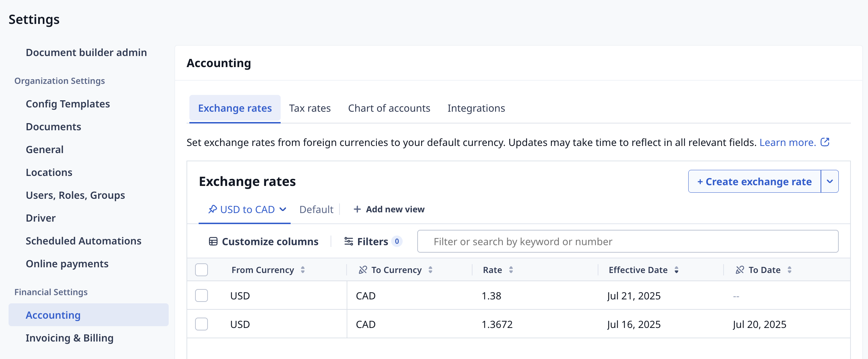The height and width of the screenshot is (359, 868).
Task: Check the row with rate 1.3672
Action: coord(201,324)
